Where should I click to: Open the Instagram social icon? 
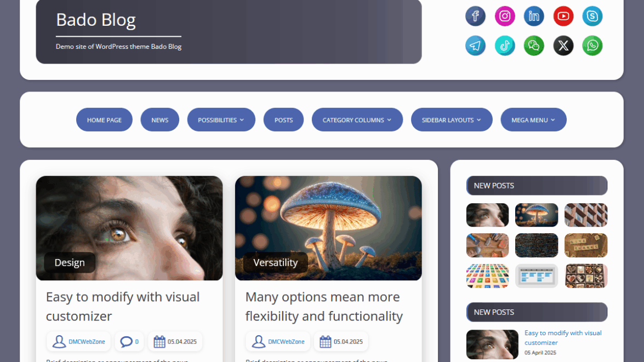pos(505,16)
